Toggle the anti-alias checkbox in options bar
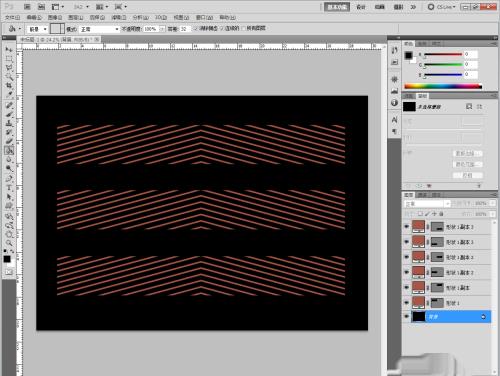The height and width of the screenshot is (376, 500). pos(196,29)
